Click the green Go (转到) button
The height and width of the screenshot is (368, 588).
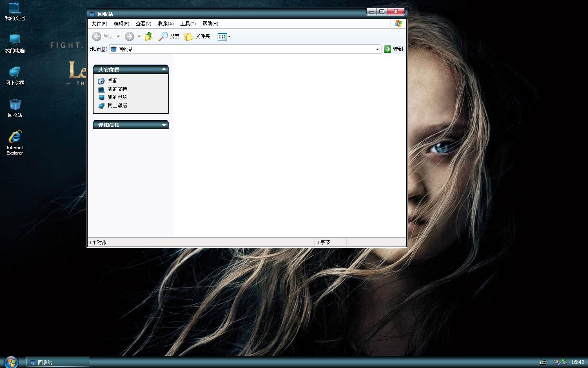click(393, 49)
